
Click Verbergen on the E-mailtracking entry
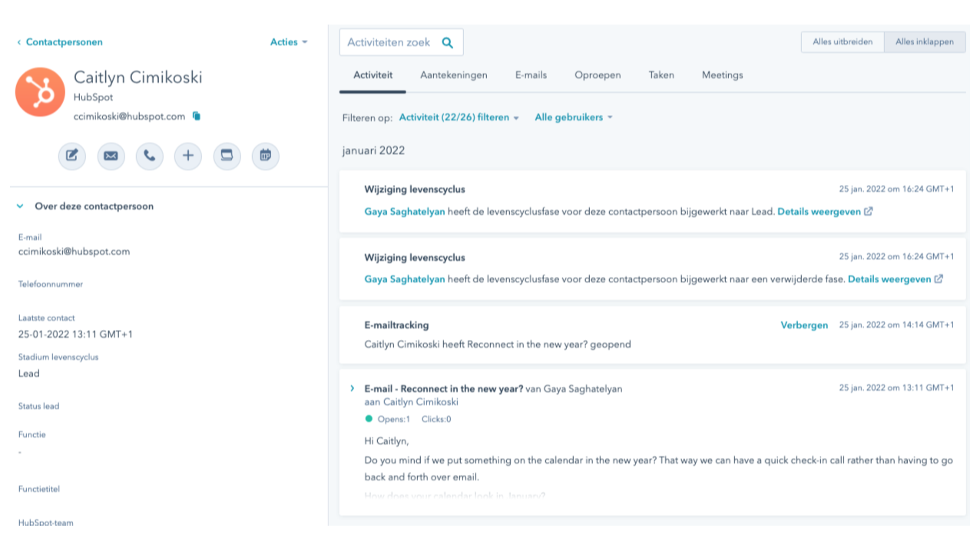(804, 325)
